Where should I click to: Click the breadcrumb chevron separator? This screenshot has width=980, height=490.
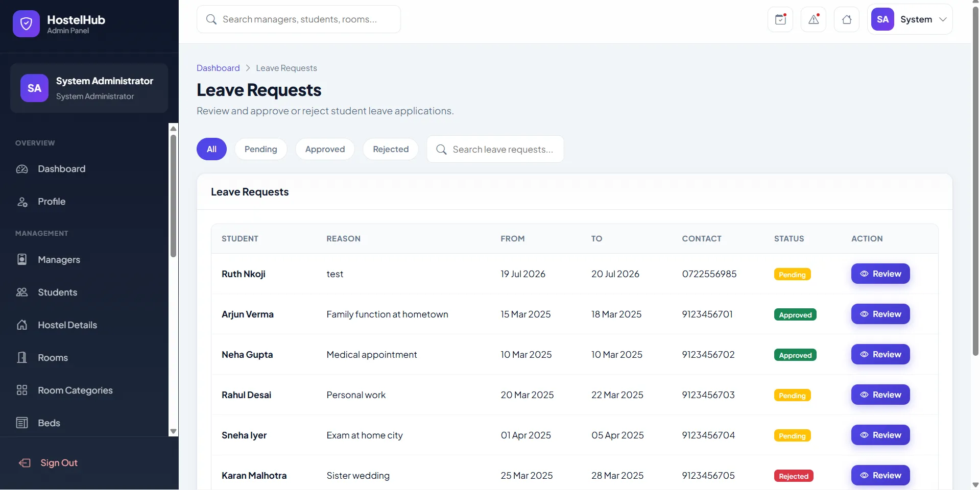[x=248, y=68]
